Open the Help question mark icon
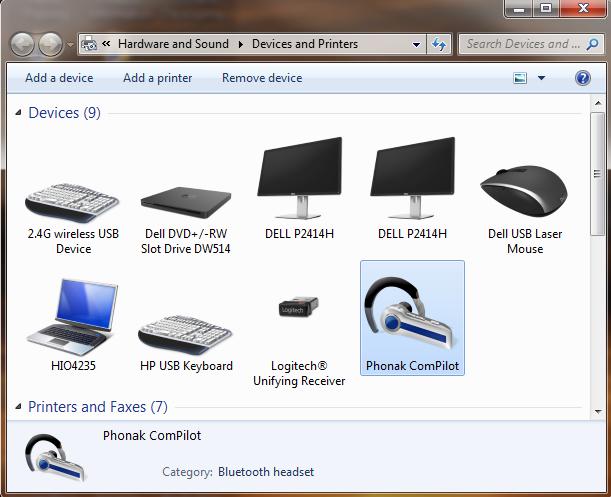Image resolution: width=611 pixels, height=497 pixels. (583, 78)
